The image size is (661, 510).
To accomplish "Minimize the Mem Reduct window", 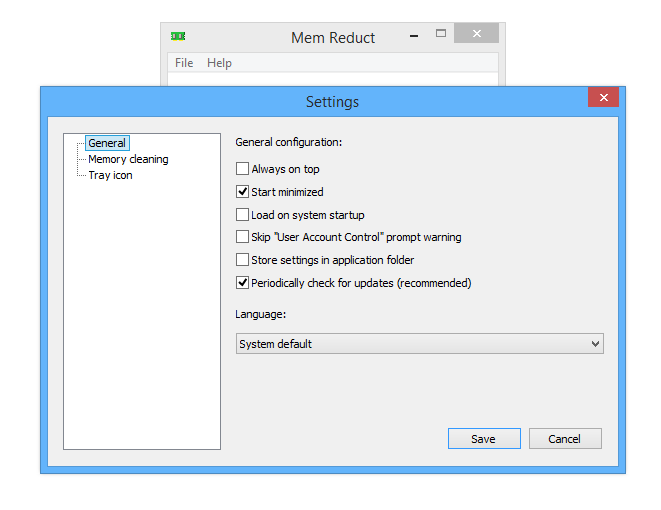I will click(x=414, y=36).
